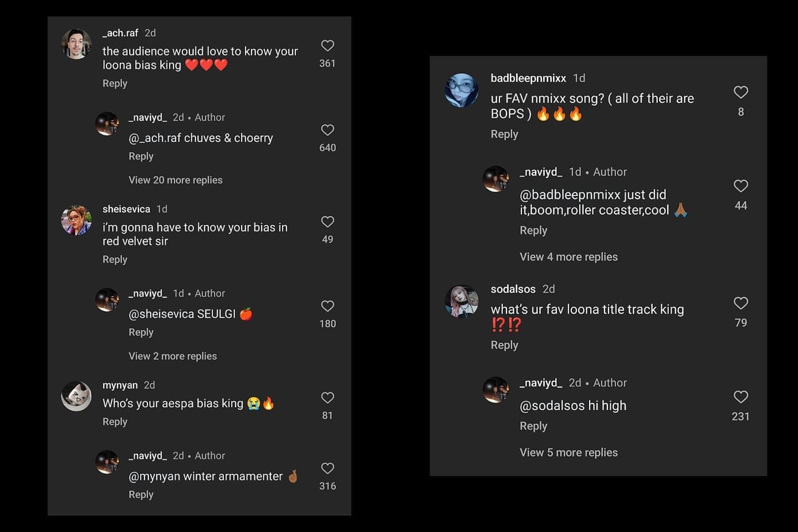
Task: Like mynyan's aespa bias comment
Action: pos(328,397)
